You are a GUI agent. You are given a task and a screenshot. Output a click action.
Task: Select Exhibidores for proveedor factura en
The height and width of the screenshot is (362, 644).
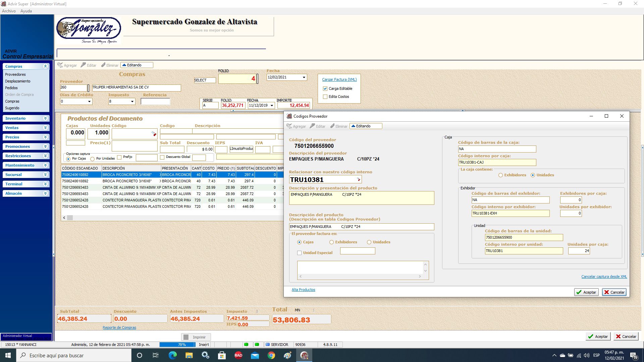click(331, 242)
